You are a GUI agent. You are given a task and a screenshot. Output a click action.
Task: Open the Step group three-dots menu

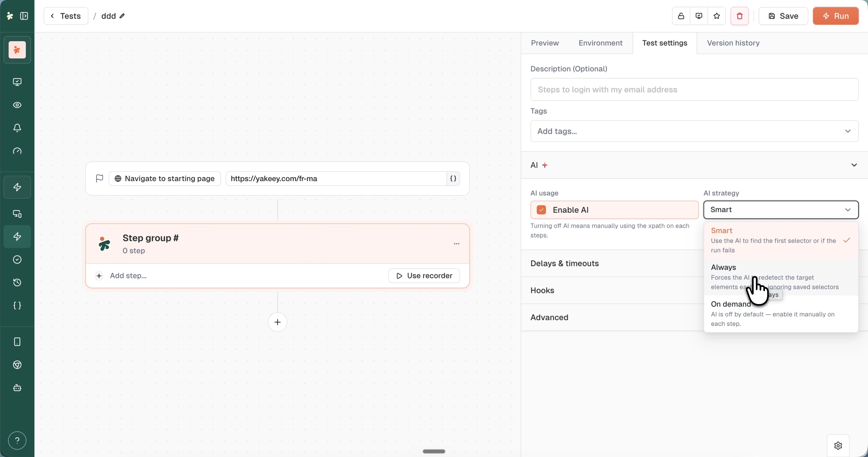point(457,243)
